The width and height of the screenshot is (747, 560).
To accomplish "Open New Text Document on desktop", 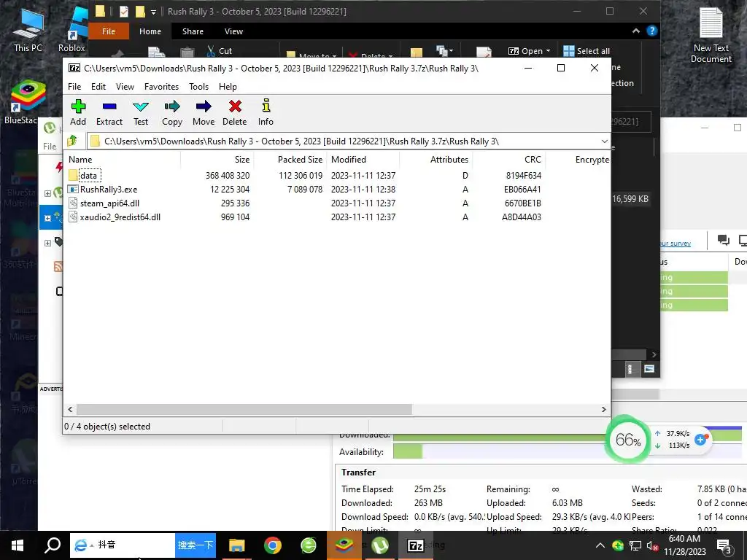I will [711, 36].
